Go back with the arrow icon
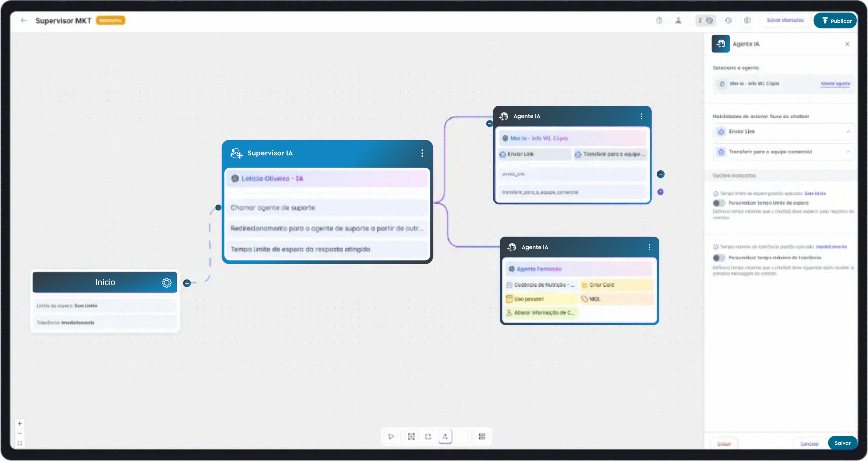 tap(23, 21)
